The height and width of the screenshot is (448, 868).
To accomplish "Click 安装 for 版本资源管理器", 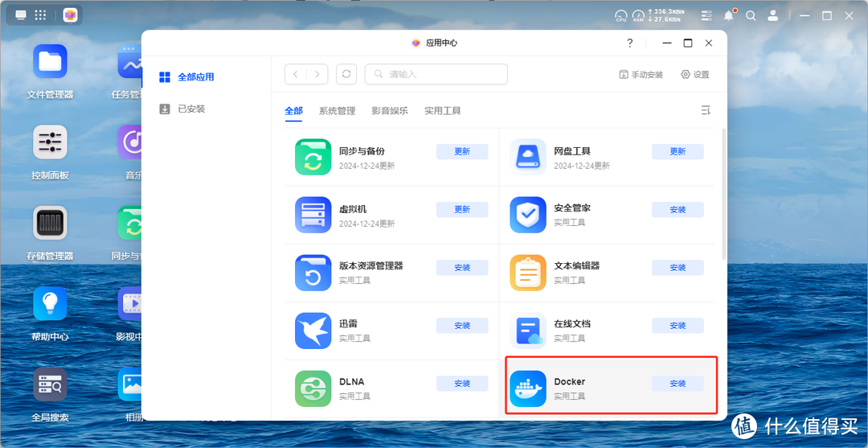I will coord(462,268).
